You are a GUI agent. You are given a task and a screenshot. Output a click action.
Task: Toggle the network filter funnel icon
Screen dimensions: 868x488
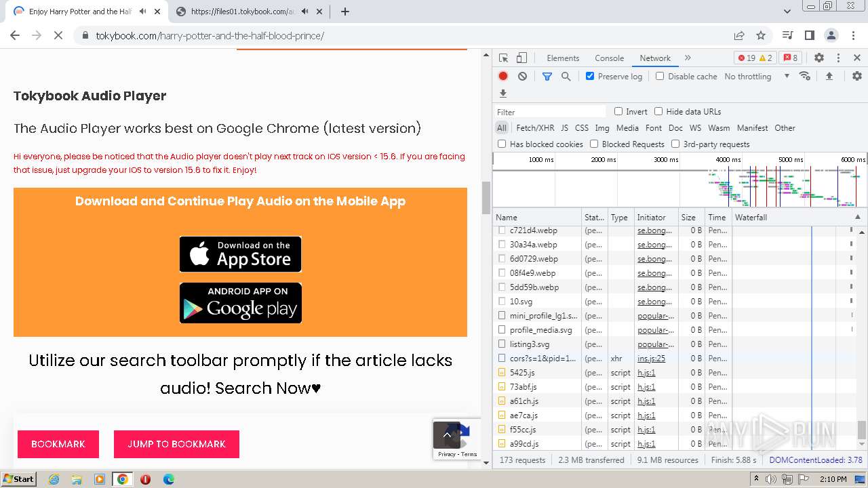point(547,77)
